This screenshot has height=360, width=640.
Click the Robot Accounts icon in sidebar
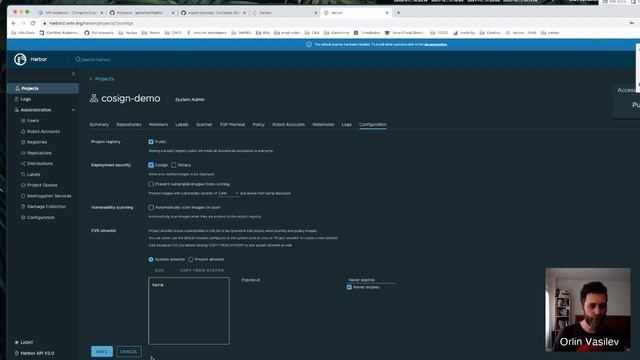click(23, 131)
